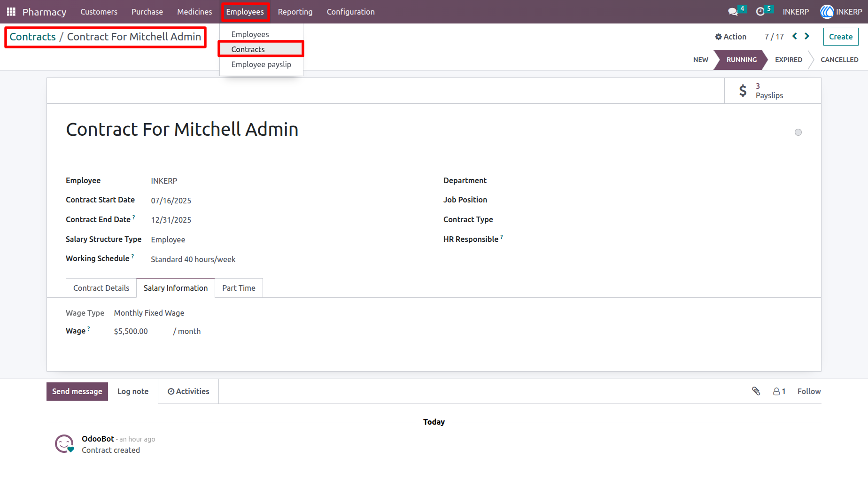Set status to CANCELLED
The image size is (868, 489).
click(839, 60)
